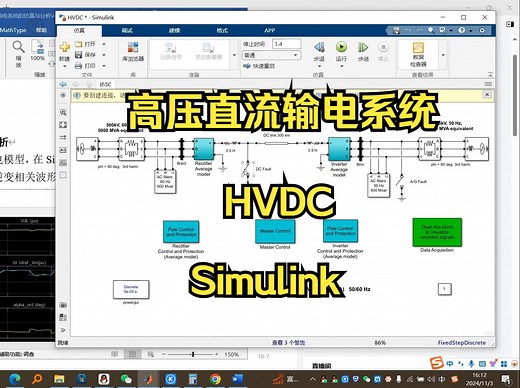Click the Step Forward icon
The width and height of the screenshot is (520, 388).
pyautogui.click(x=363, y=47)
